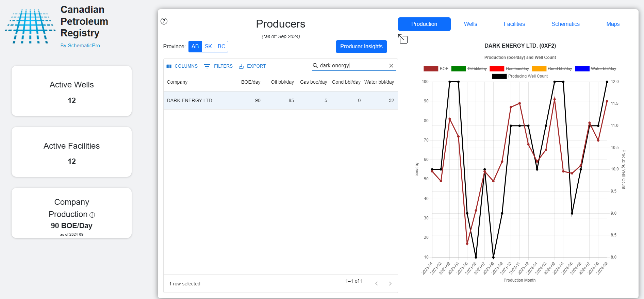Select the SK province toggle
644x299 pixels.
click(x=209, y=47)
